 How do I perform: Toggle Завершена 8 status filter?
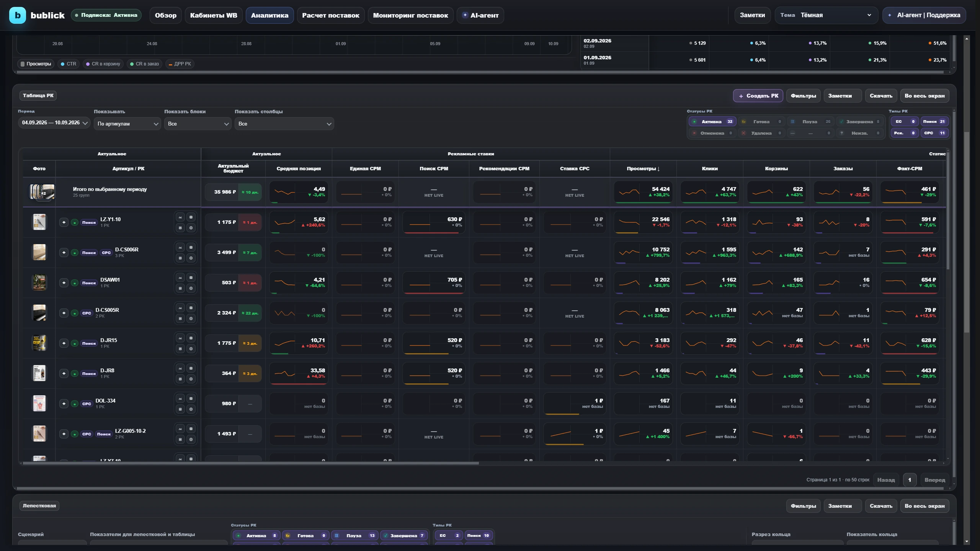pos(859,122)
